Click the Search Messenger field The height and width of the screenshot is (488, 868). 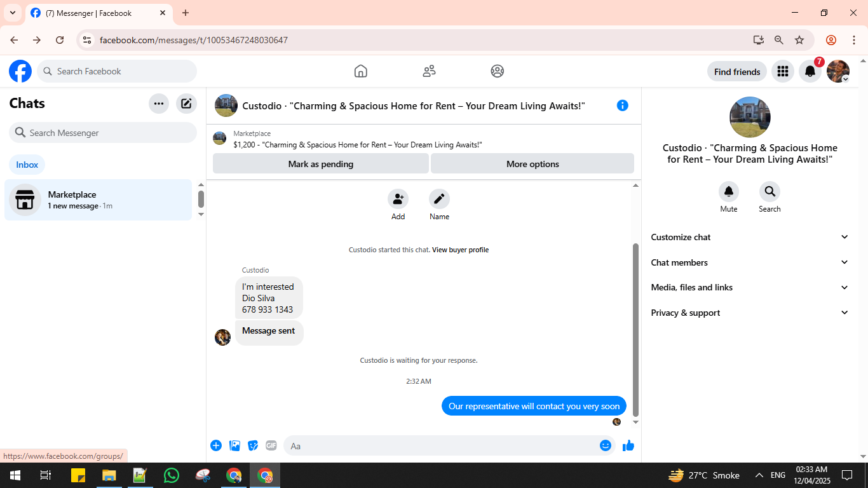(103, 133)
